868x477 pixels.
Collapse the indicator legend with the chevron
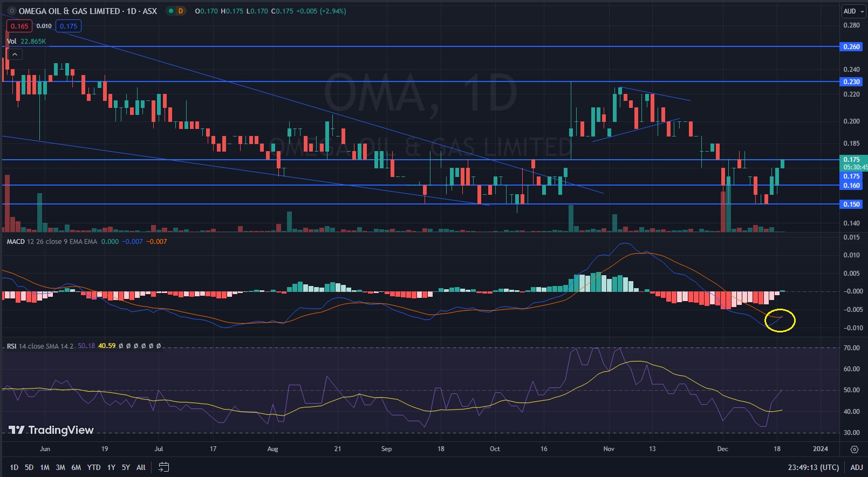(x=15, y=54)
